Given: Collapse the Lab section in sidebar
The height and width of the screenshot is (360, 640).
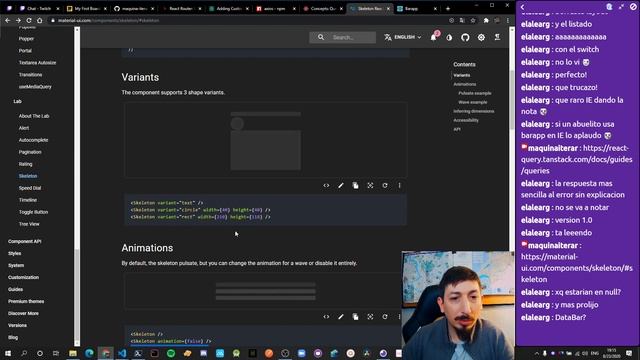Looking at the screenshot, I should pyautogui.click(x=17, y=101).
